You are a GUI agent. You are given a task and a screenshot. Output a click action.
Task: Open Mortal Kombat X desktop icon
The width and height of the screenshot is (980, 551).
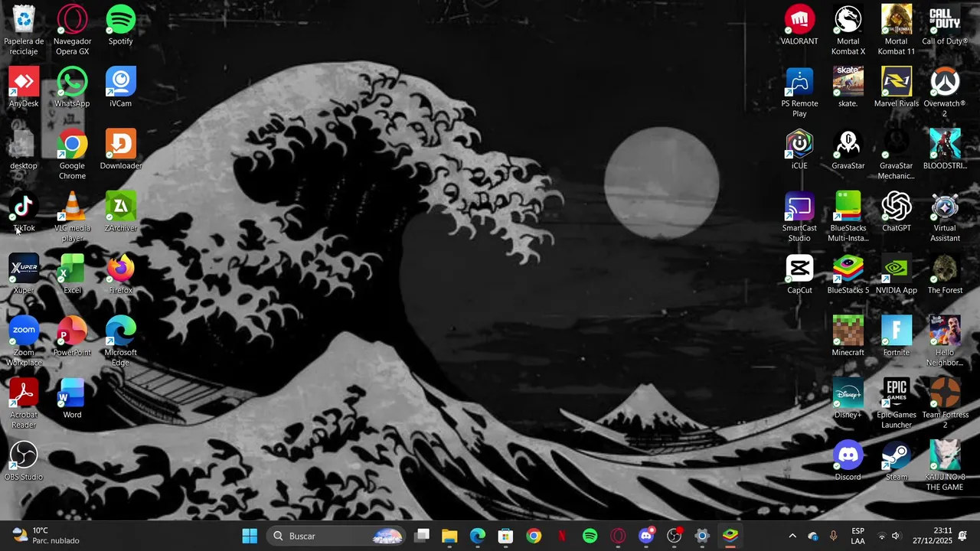pyautogui.click(x=848, y=30)
